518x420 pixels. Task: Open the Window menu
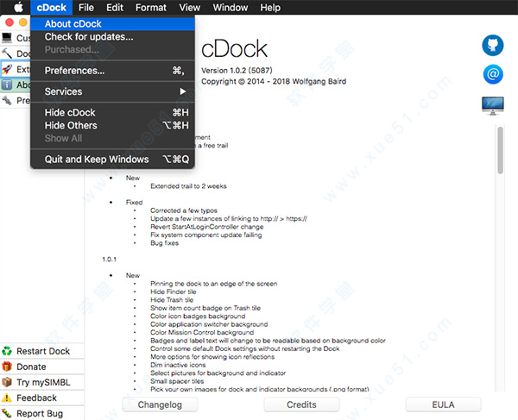click(x=231, y=7)
